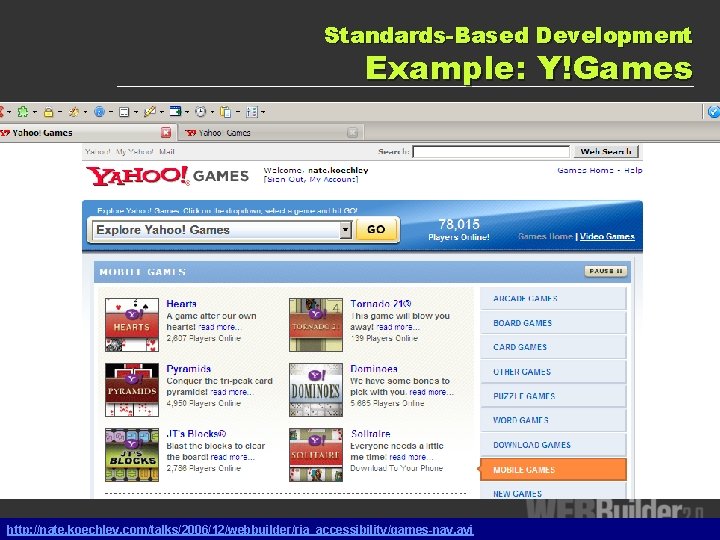Click the paint palette toolbar icon
Screen dimensions: 720x540
[73, 112]
